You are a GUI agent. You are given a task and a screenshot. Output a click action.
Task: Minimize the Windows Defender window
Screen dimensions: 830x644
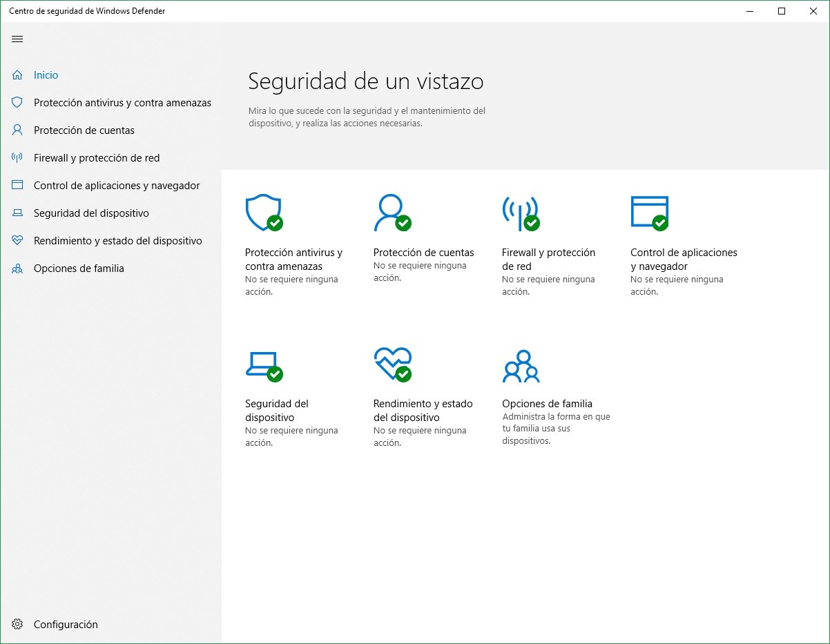750,11
